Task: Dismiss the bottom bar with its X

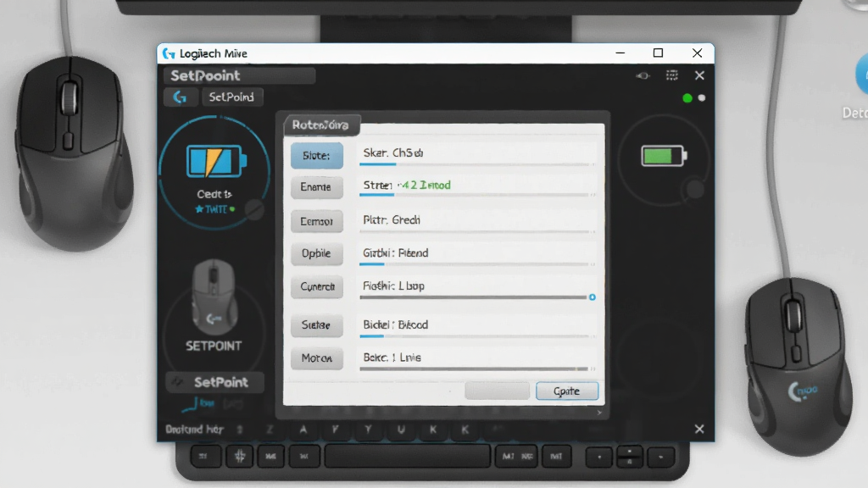Action: pos(699,429)
